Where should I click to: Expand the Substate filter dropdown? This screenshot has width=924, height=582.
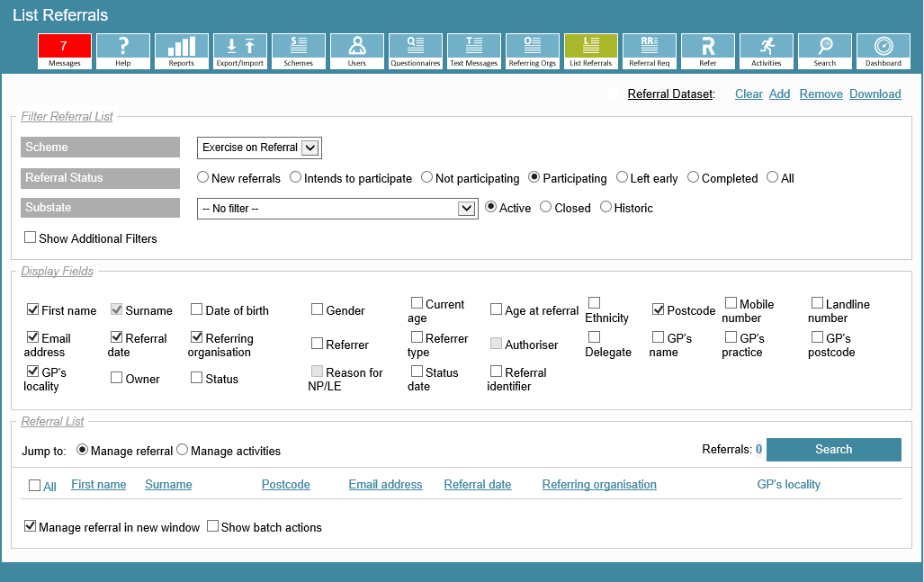click(x=337, y=209)
